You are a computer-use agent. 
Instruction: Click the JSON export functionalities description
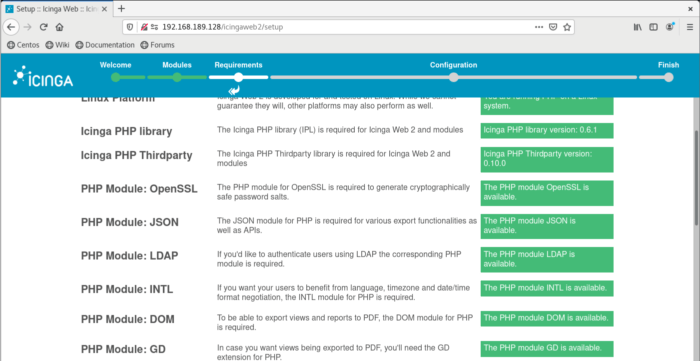[347, 225]
